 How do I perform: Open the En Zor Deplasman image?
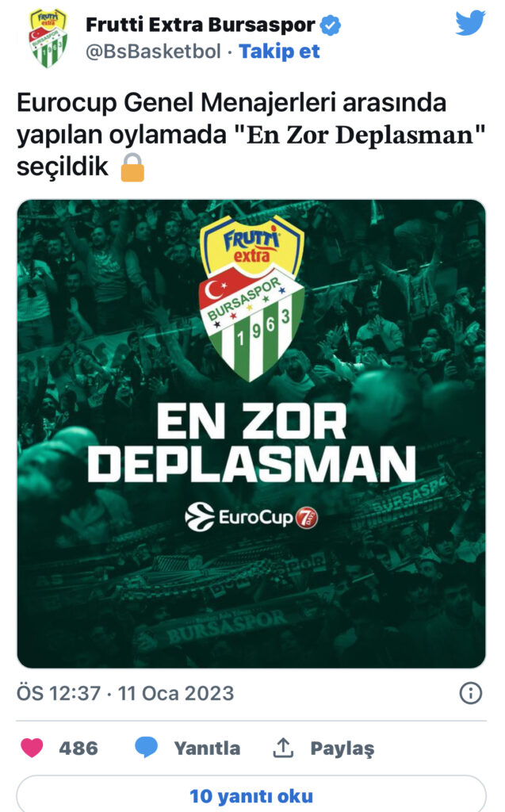tap(251, 434)
